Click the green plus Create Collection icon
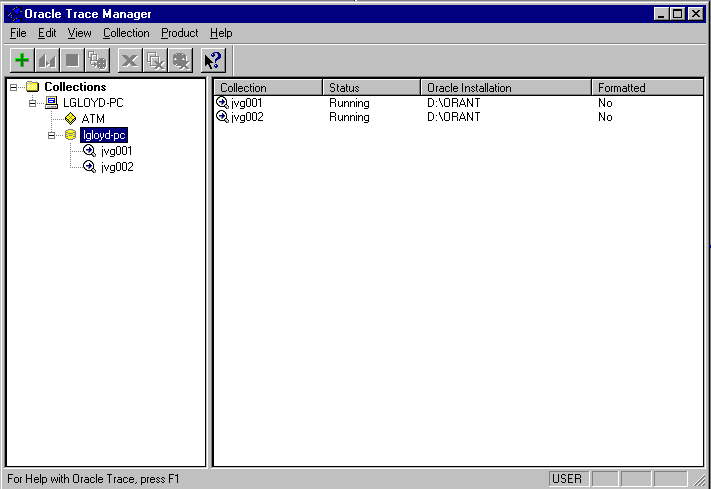 (x=22, y=60)
